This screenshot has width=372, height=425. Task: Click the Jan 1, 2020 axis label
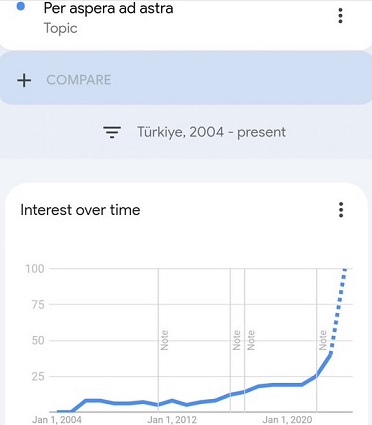tap(287, 420)
